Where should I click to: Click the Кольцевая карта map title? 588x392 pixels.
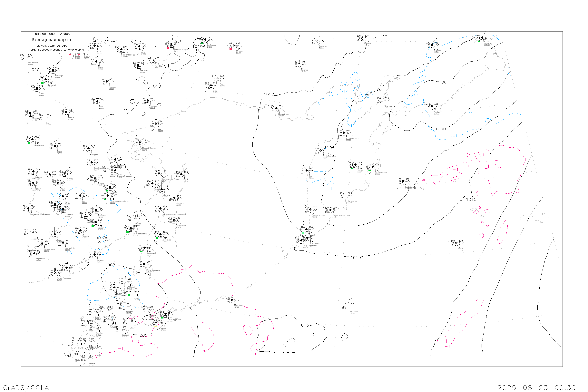(x=51, y=40)
